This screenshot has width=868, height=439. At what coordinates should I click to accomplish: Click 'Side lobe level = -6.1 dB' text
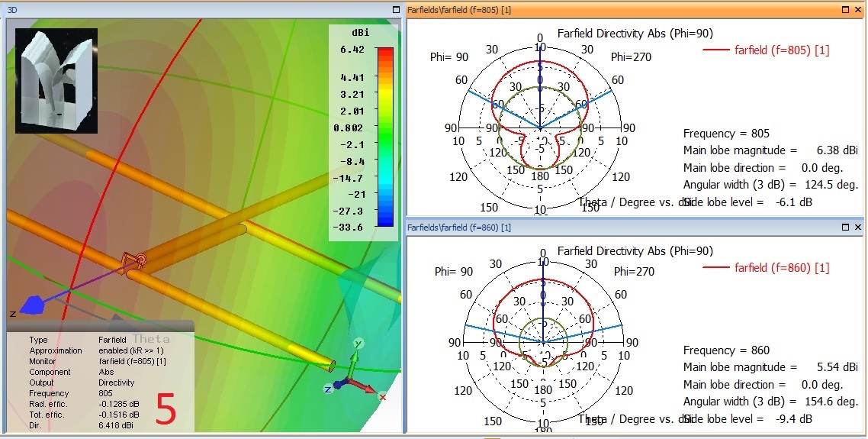click(x=748, y=202)
